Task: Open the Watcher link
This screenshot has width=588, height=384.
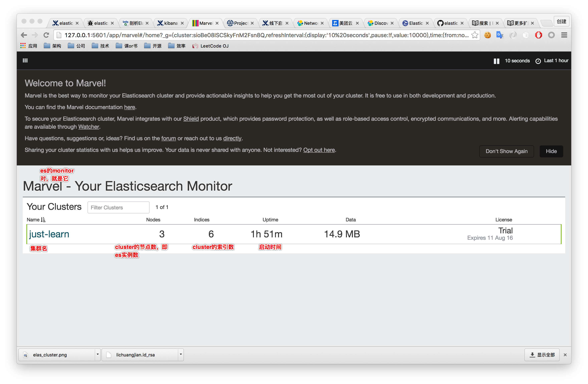Action: click(89, 127)
